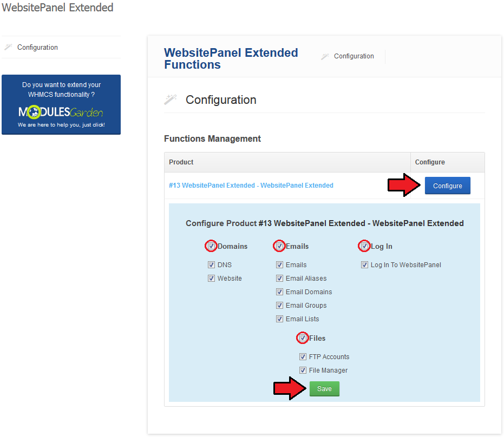Toggle the Emails group header checkbox
Image resolution: width=504 pixels, height=437 pixels.
(x=279, y=246)
